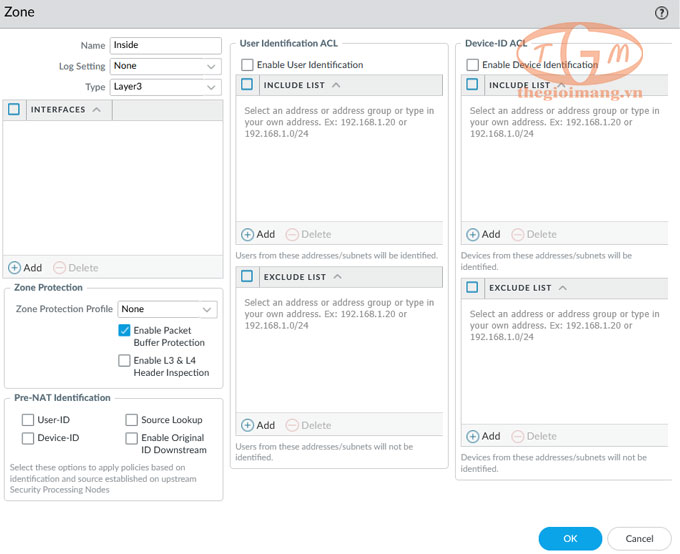
Task: Check Enable Original ID Downstream
Action: pos(131,438)
